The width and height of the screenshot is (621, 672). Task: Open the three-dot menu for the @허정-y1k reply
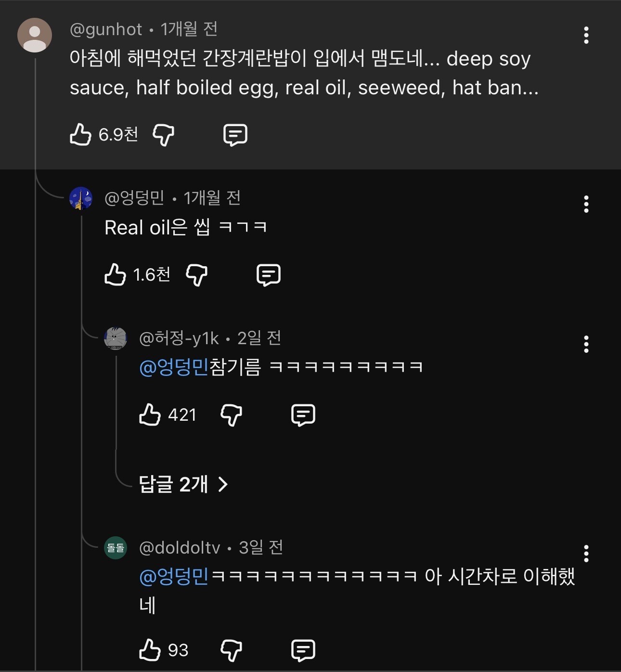(x=586, y=344)
